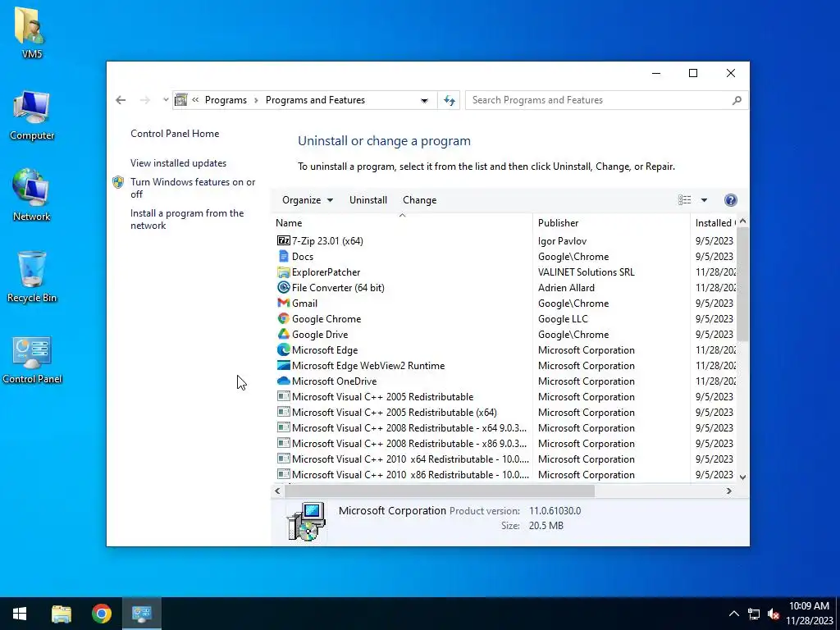Sort by the Publisher column header
The height and width of the screenshot is (630, 840).
coord(612,223)
